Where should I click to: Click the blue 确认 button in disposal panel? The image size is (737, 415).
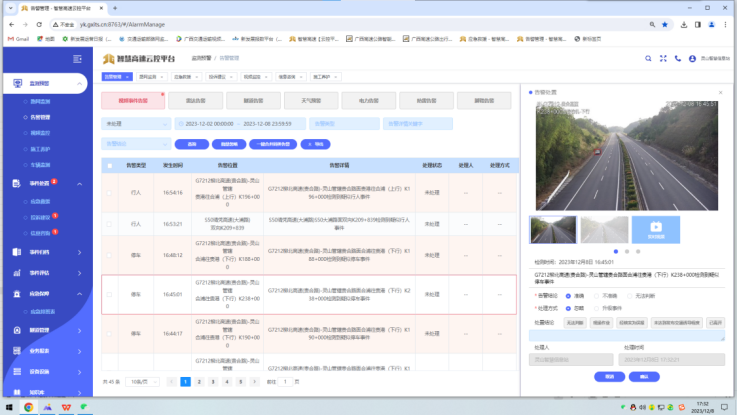(x=644, y=377)
